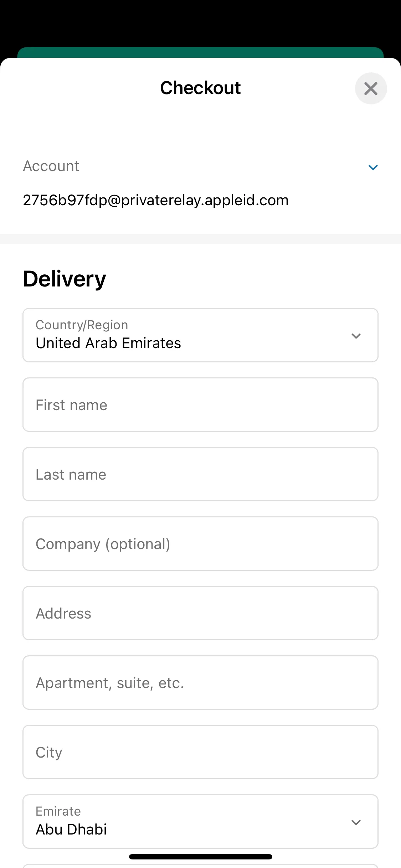
Task: Activate the Address text field
Action: [200, 613]
